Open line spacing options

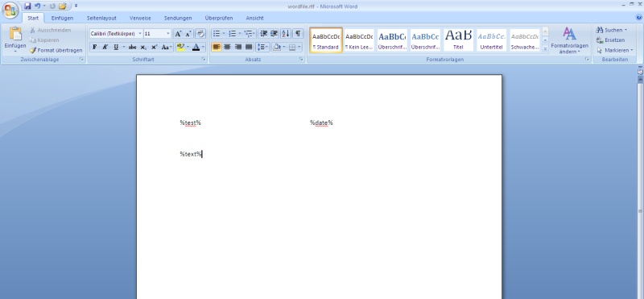(x=262, y=47)
